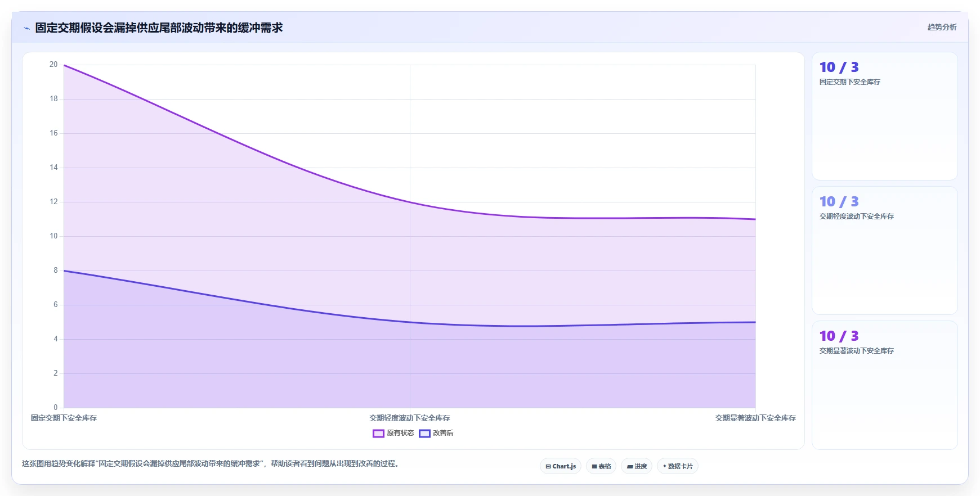This screenshot has height=496, width=980.
Task: Toggle the 原有状态 legend swatch
Action: (378, 433)
